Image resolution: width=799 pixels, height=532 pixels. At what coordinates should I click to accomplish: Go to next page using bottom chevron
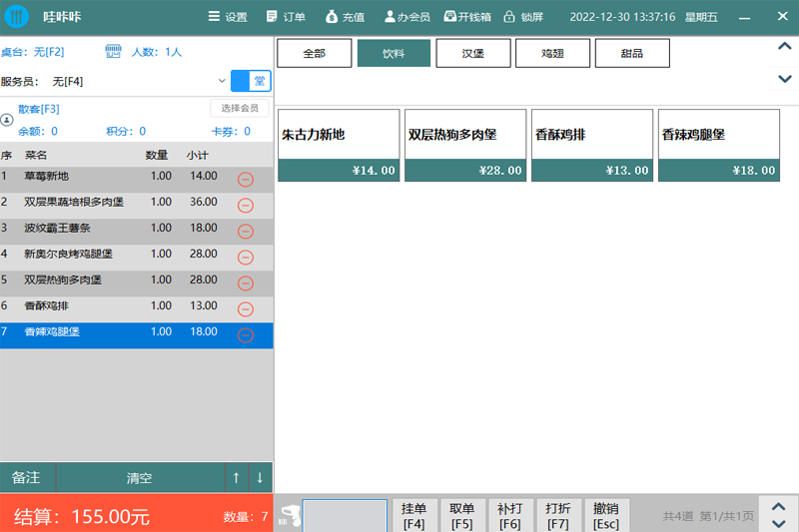tap(778, 522)
